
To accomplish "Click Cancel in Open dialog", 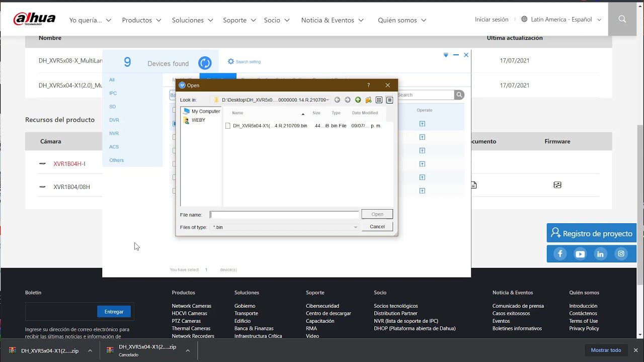I will pyautogui.click(x=377, y=227).
